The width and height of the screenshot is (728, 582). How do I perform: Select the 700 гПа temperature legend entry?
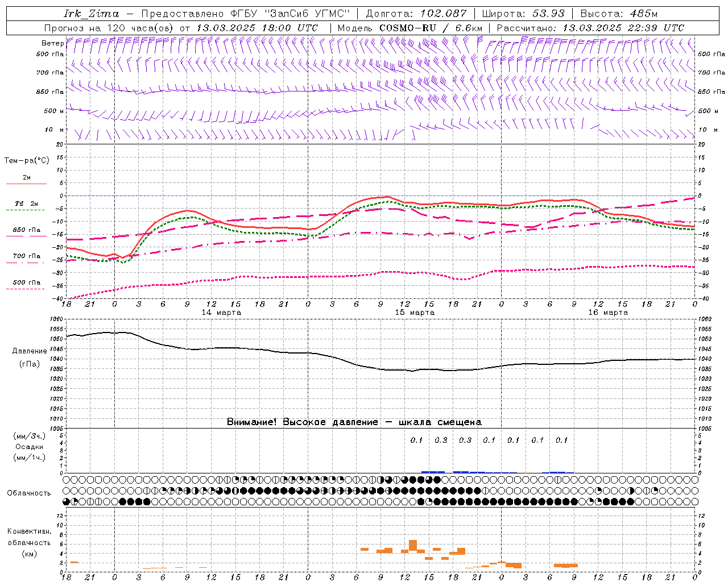[x=27, y=256]
